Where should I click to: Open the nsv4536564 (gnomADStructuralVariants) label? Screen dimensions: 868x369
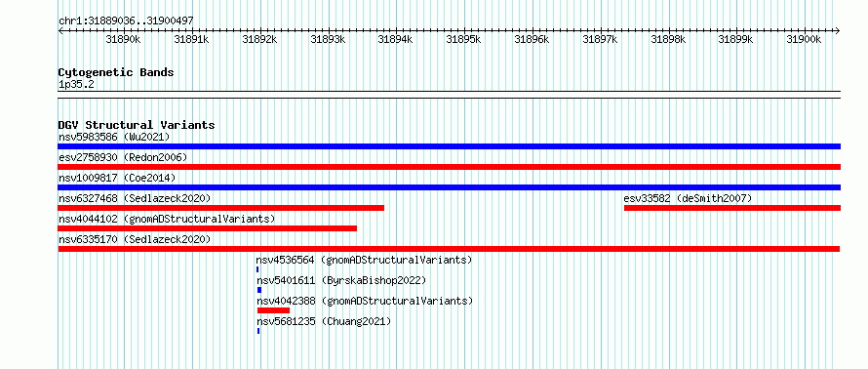pos(364,260)
